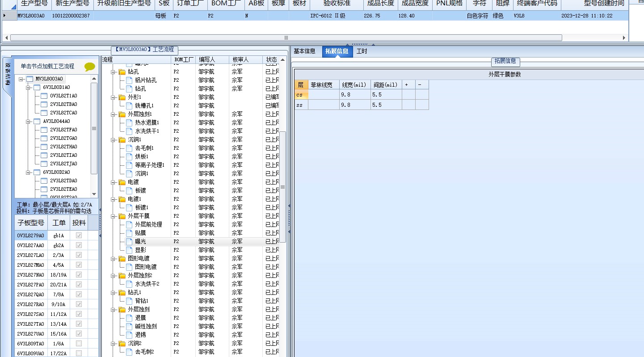
Task: Toggle 投料 checkbox for 2V3L827MA0
Action: (x=79, y=265)
